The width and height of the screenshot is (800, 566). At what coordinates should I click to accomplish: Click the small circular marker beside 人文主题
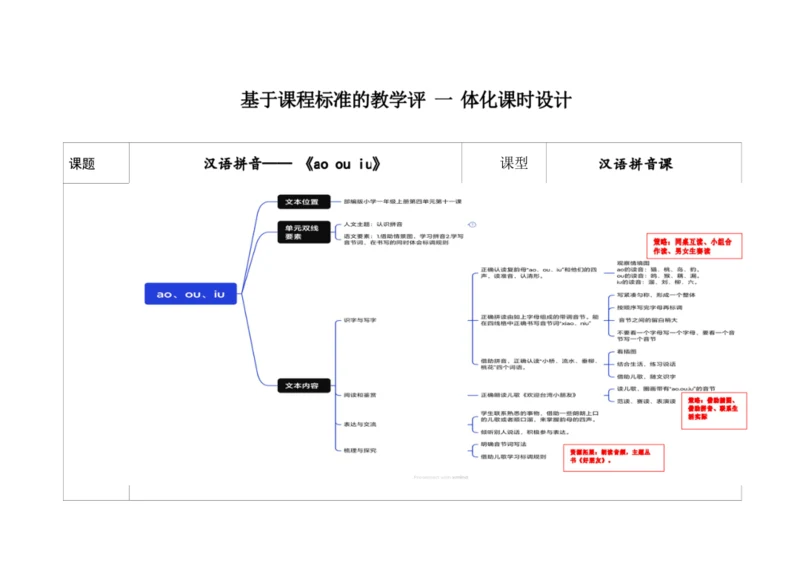pyautogui.click(x=472, y=225)
